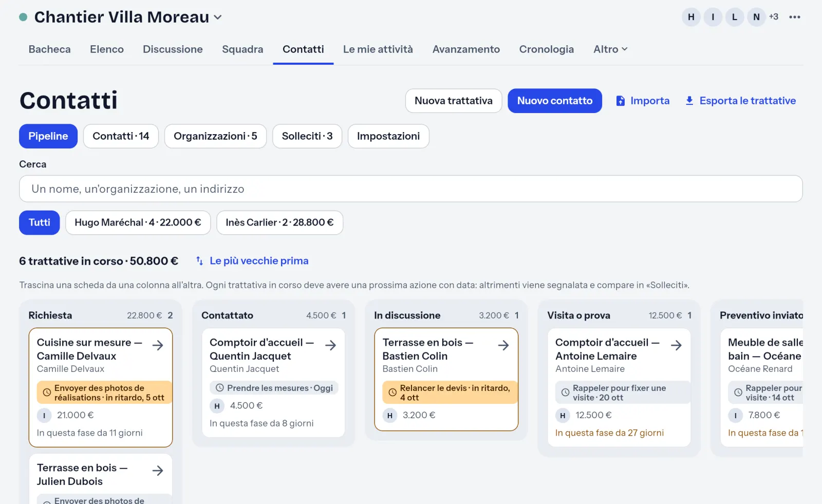Show the Contatti · 14 list
Image resolution: width=822 pixels, height=504 pixels.
(x=121, y=136)
